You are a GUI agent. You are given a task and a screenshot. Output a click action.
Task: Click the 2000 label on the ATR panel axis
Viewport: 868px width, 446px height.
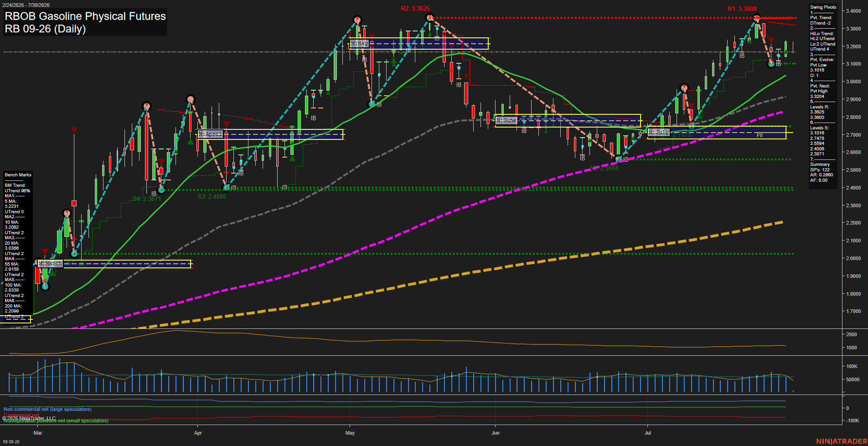coord(852,334)
